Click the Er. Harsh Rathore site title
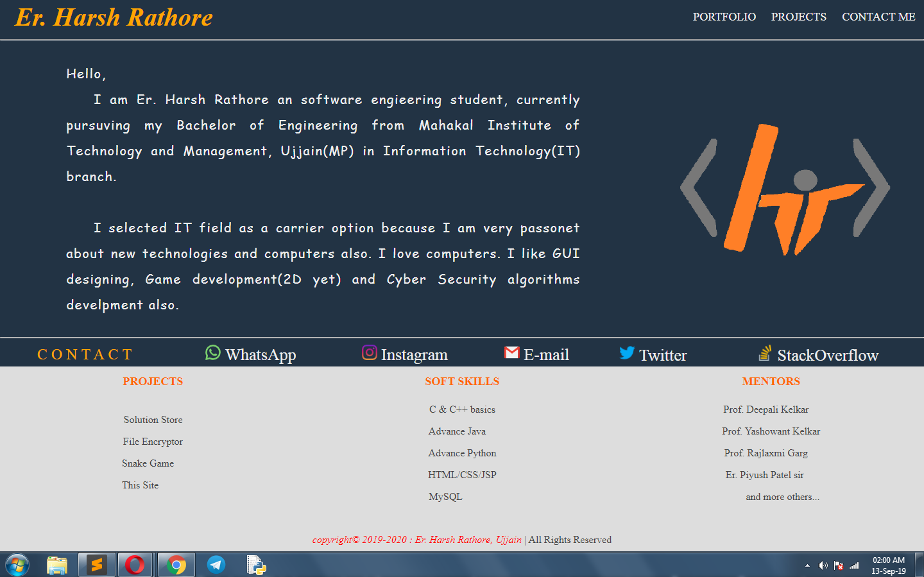 pos(114,17)
